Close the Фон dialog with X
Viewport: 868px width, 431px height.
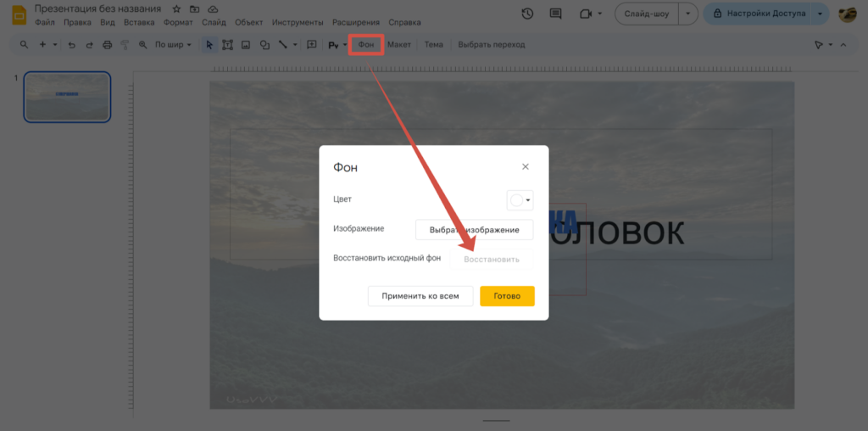pos(526,167)
